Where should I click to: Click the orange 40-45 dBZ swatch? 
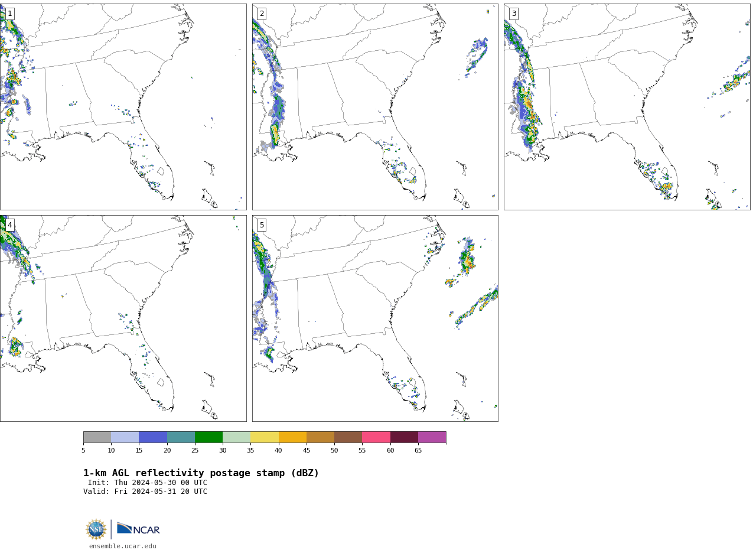click(292, 437)
